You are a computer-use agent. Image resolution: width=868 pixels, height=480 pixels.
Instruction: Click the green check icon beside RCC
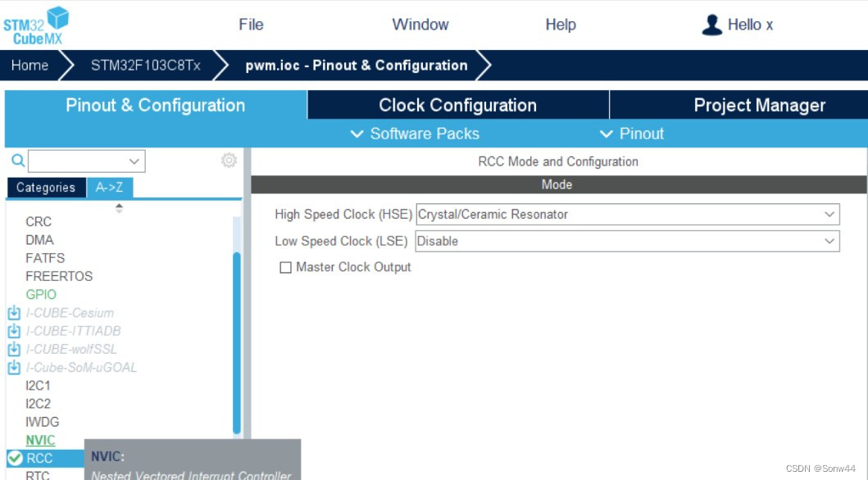(16, 459)
